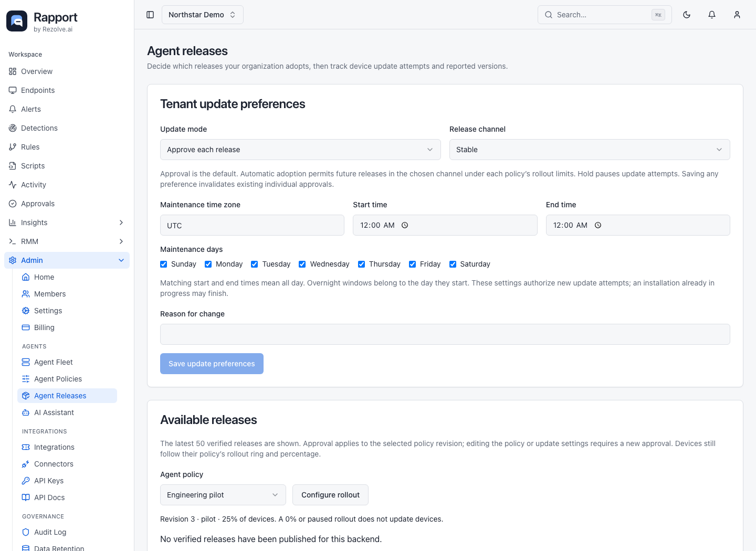
Task: Open notifications bell icon
Action: pyautogui.click(x=712, y=15)
